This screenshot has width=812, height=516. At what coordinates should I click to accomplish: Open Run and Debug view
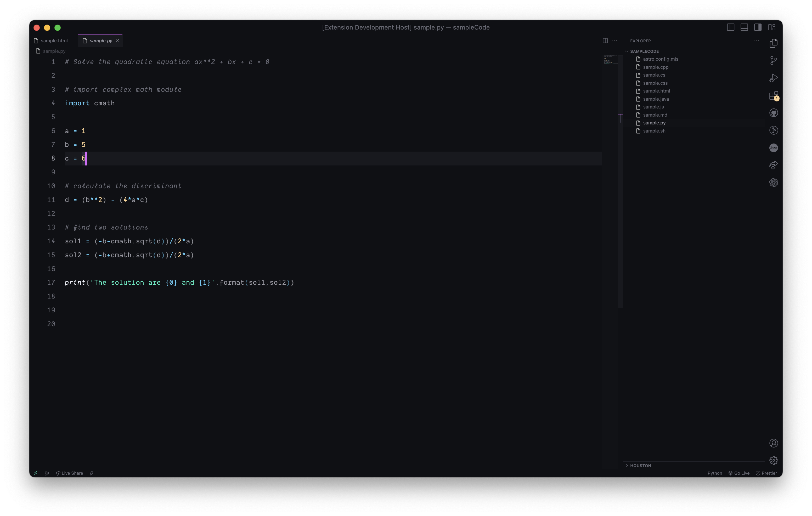pos(774,78)
